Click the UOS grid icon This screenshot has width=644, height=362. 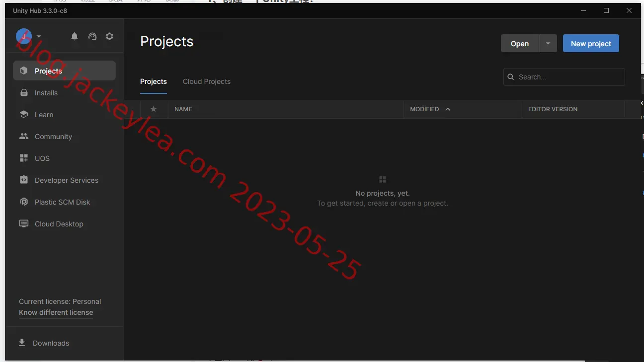(24, 158)
